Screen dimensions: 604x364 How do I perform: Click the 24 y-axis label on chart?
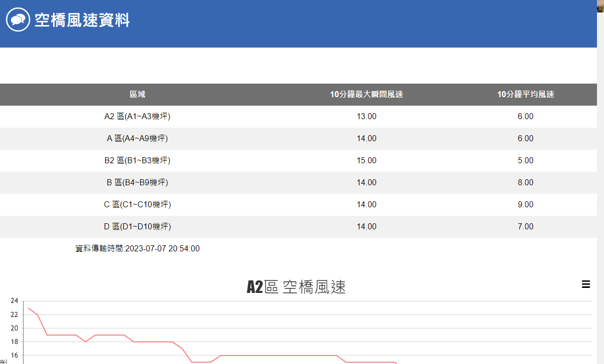pyautogui.click(x=14, y=301)
